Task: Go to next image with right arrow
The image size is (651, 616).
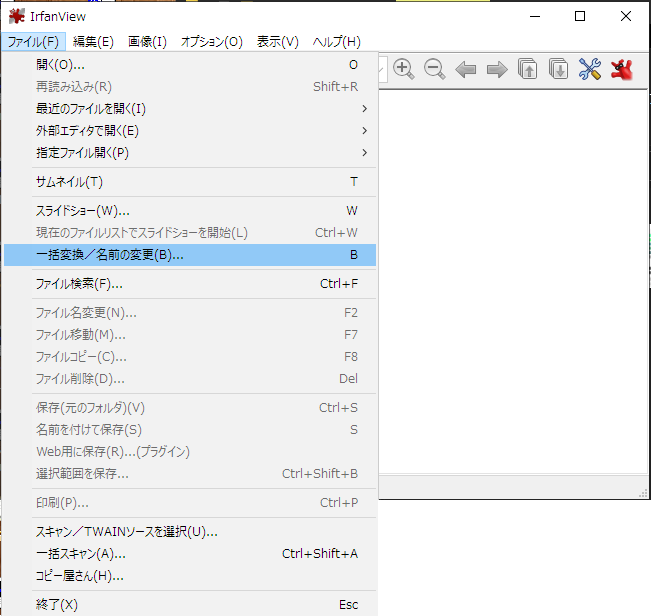Action: [x=497, y=69]
